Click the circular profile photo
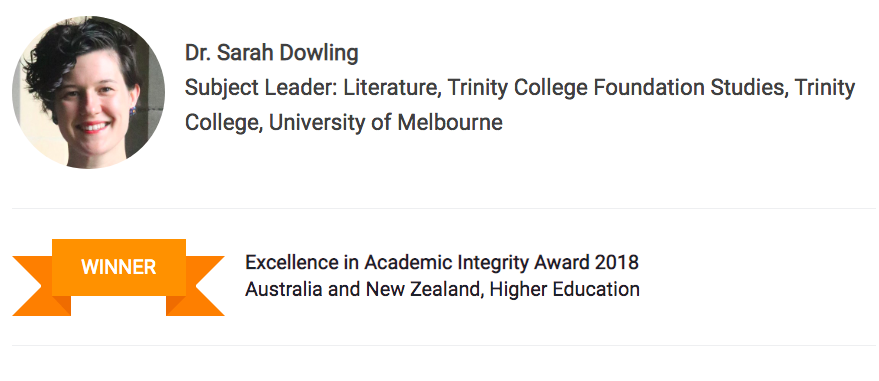 tap(89, 92)
